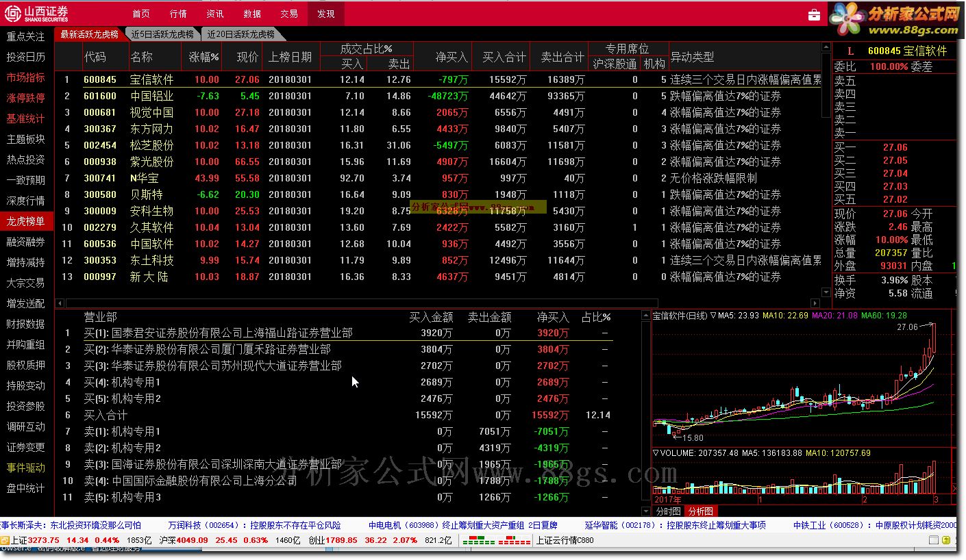Open the 资讯 menu
The image size is (966, 560).
click(215, 14)
